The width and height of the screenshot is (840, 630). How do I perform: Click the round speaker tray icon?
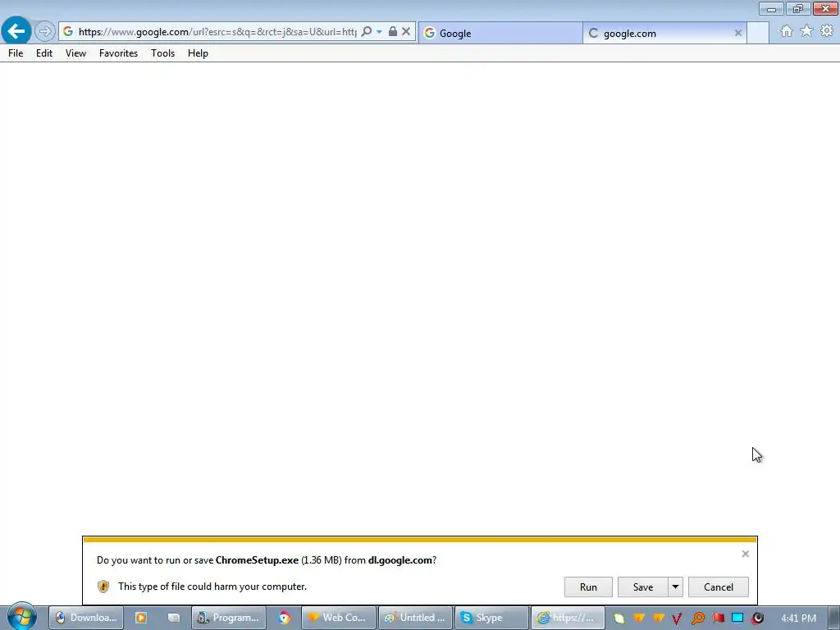[757, 619]
